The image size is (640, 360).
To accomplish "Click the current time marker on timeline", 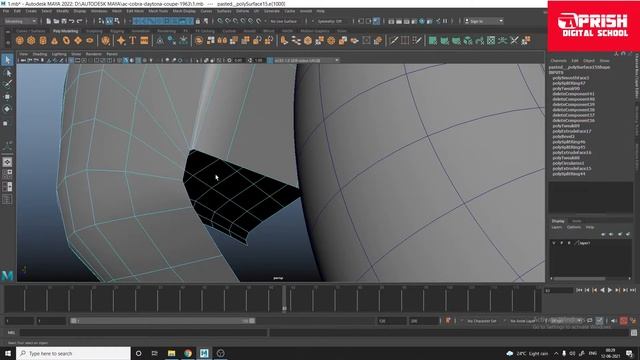I will [284, 299].
